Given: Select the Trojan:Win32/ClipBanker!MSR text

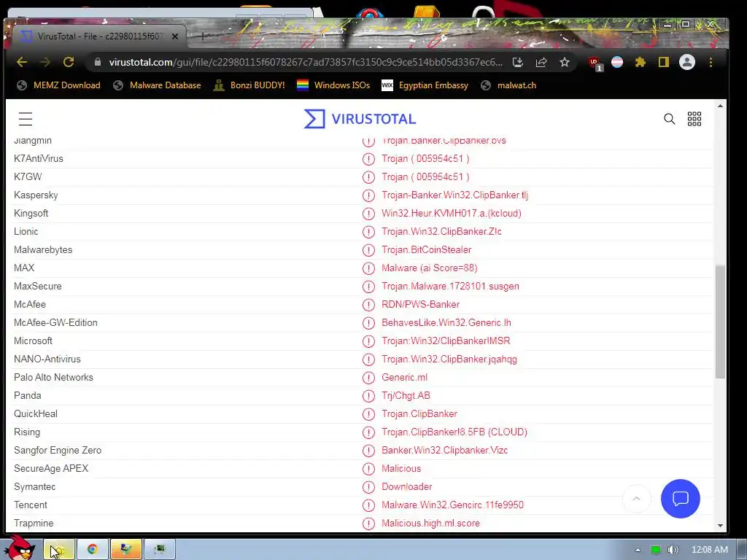Looking at the screenshot, I should [446, 341].
